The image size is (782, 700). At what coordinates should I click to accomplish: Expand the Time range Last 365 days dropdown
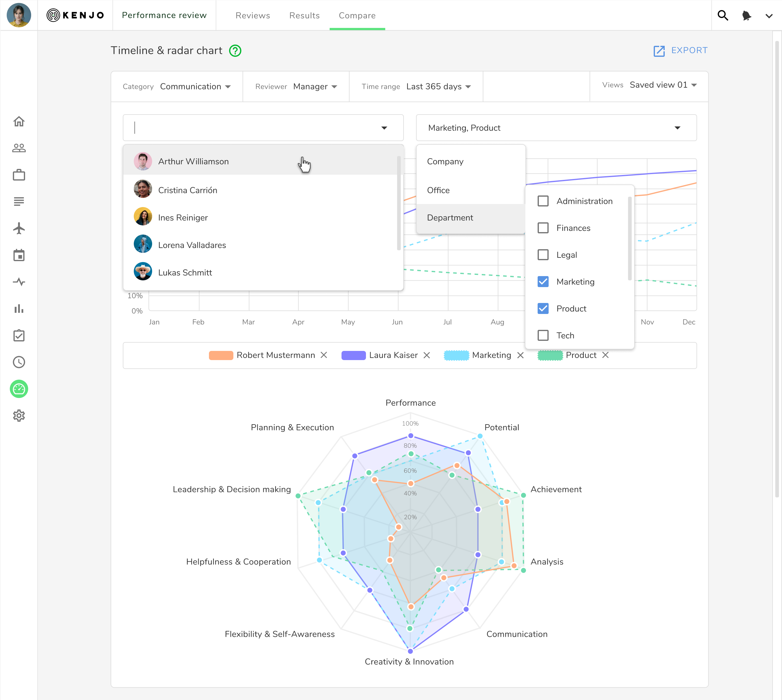(x=438, y=86)
